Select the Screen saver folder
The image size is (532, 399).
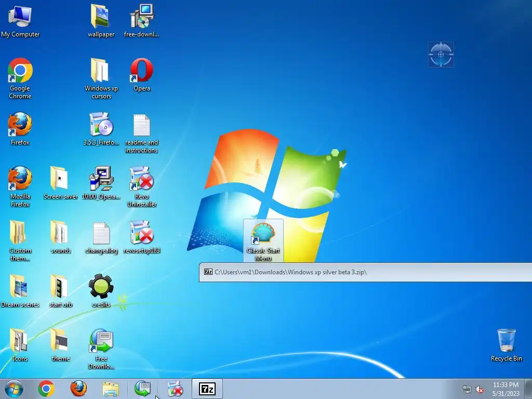point(60,183)
